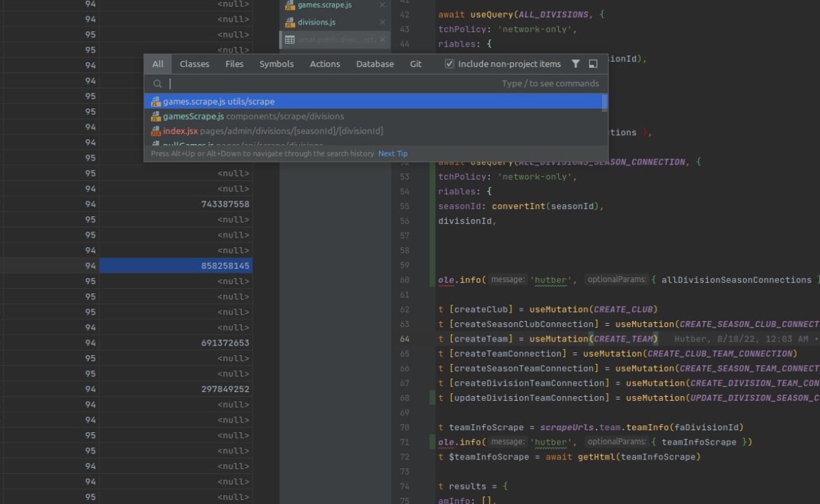Screen dimensions: 820x504
Task: Switch to the Files search tab
Action: pyautogui.click(x=234, y=64)
